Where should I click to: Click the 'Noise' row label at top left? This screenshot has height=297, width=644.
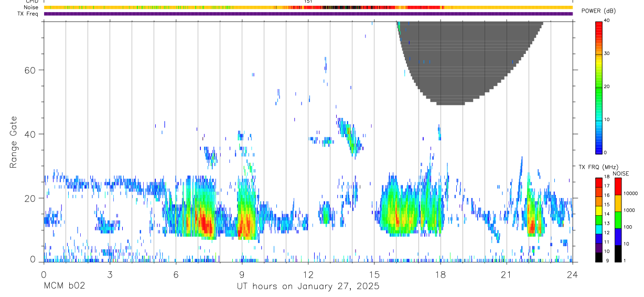[31, 7]
